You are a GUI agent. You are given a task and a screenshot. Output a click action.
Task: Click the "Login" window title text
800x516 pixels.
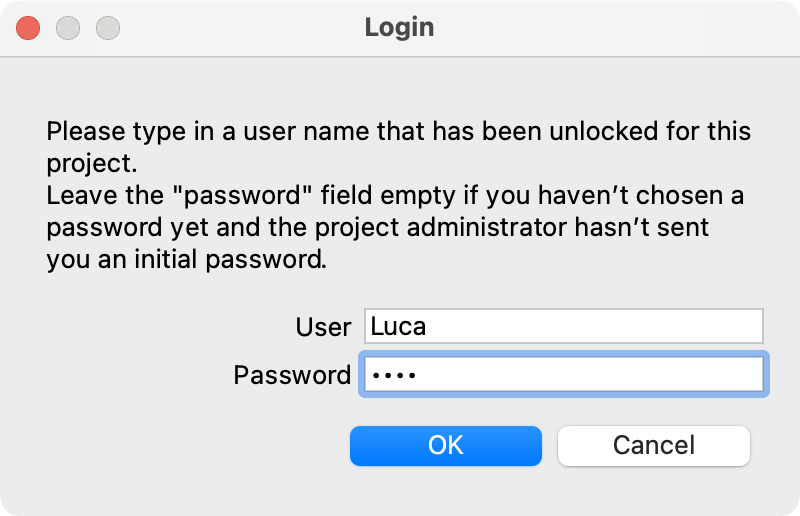(399, 27)
